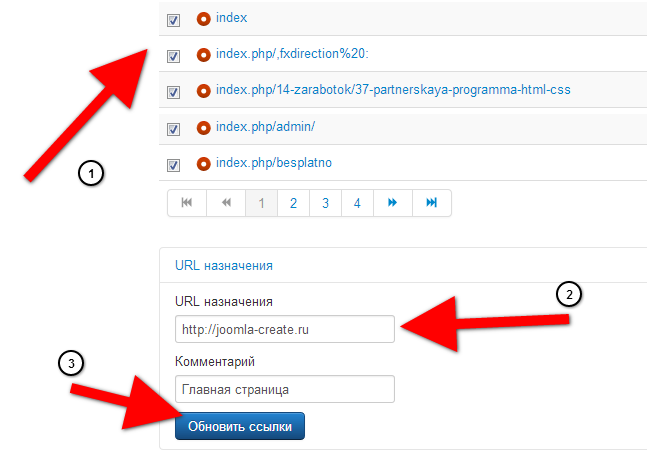Go to first page of pagination
The height and width of the screenshot is (463, 647).
coord(187,203)
